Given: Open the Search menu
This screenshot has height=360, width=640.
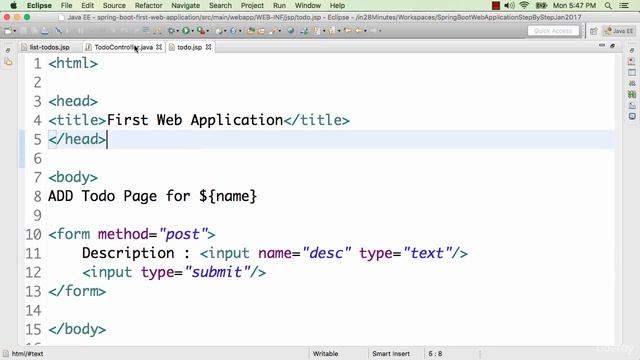Looking at the screenshot, I should (x=220, y=6).
